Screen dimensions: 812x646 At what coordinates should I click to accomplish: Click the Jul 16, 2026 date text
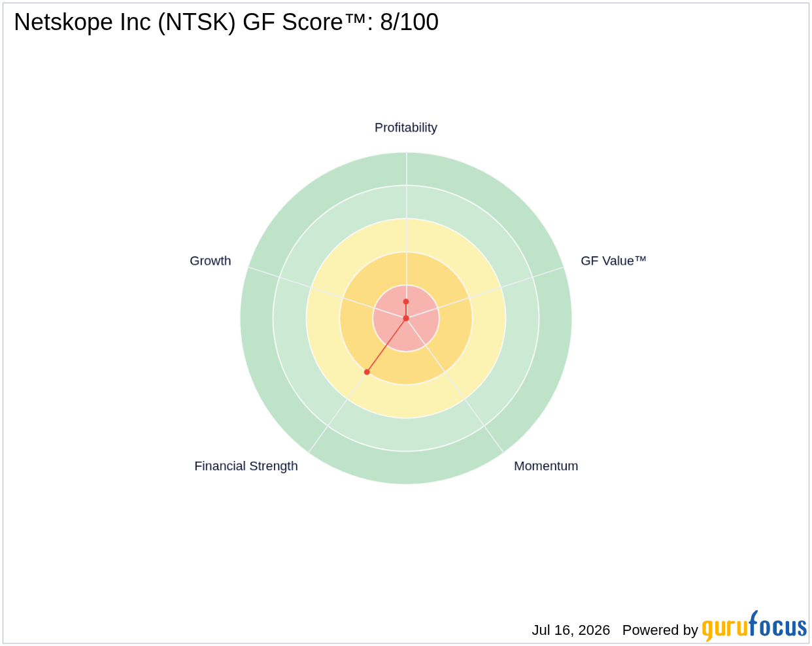point(571,630)
